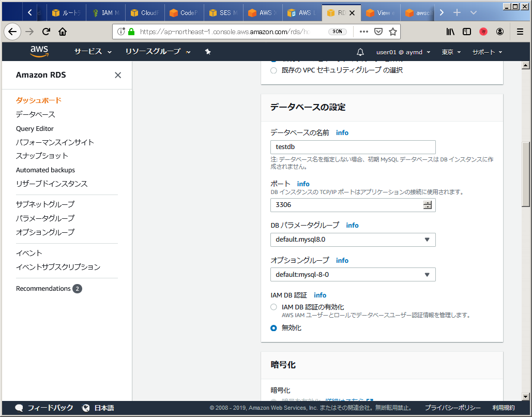Open Query Editor in sidebar
532x417 pixels.
pos(35,129)
